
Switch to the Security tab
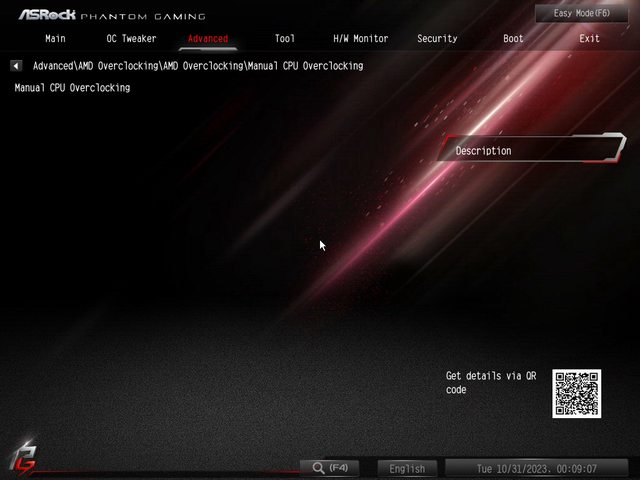coord(437,39)
